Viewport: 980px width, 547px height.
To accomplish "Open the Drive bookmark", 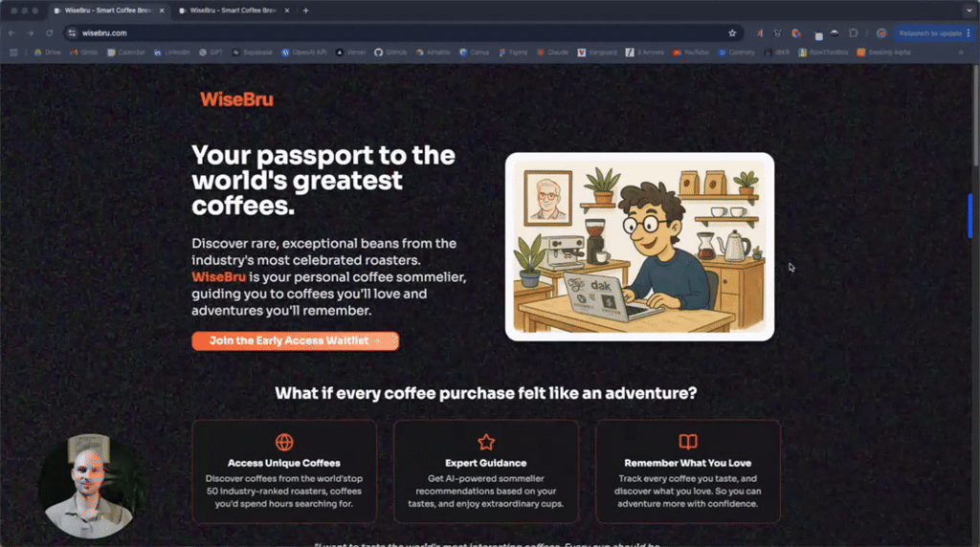I will (x=48, y=53).
